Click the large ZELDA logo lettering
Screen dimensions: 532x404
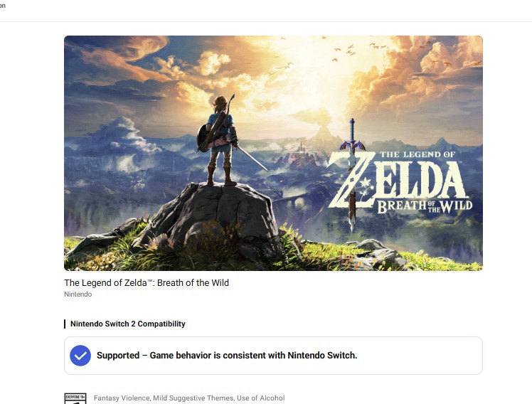(397, 180)
